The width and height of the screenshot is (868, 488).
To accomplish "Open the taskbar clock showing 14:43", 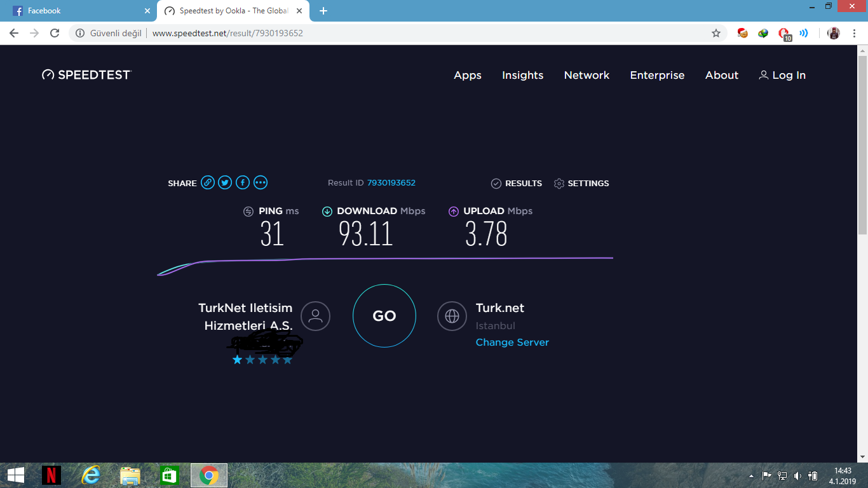I will click(843, 475).
